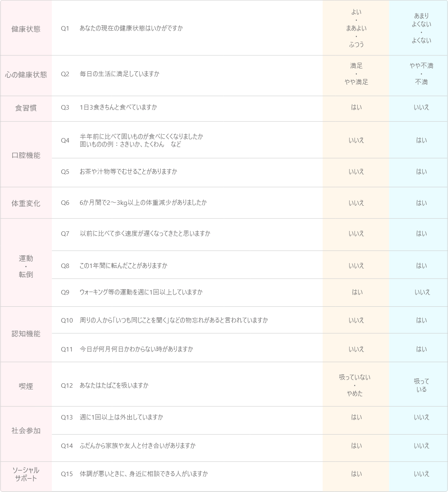This screenshot has height=492, width=448.
Task: Click the '口腔機能' category cell
Action: (26, 155)
